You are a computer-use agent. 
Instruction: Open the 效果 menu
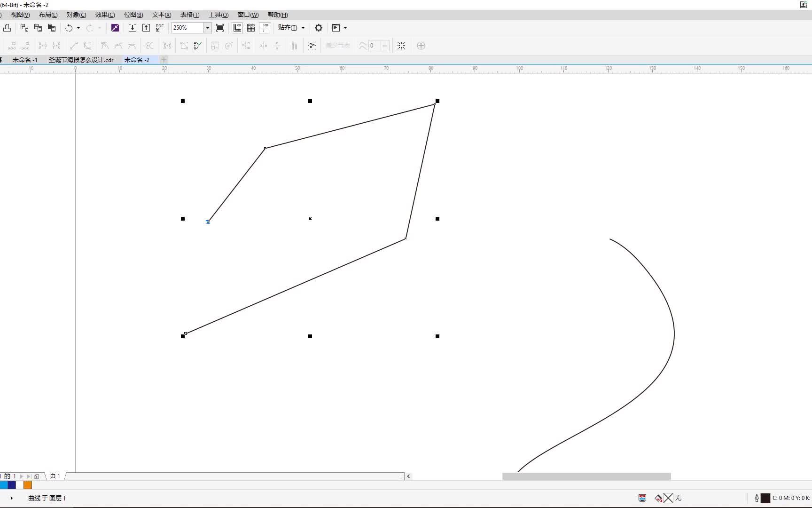[105, 15]
